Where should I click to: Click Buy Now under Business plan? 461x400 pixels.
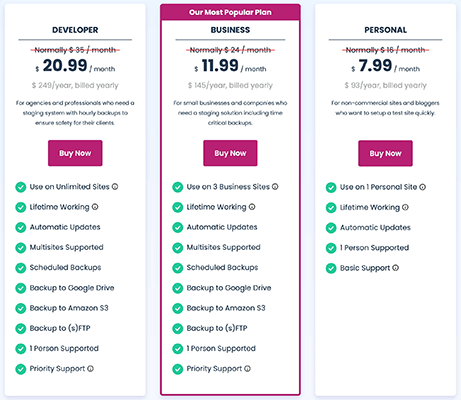[230, 153]
